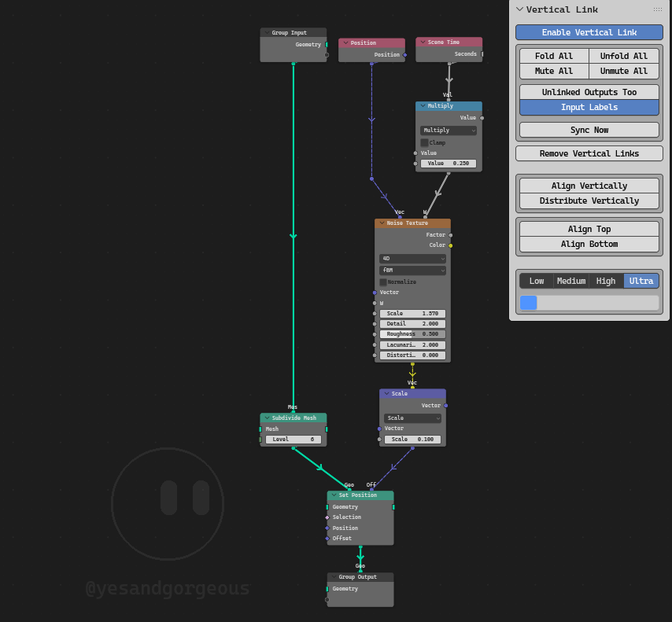
Task: Click the Selection input socket on Set Position
Action: coord(327,517)
